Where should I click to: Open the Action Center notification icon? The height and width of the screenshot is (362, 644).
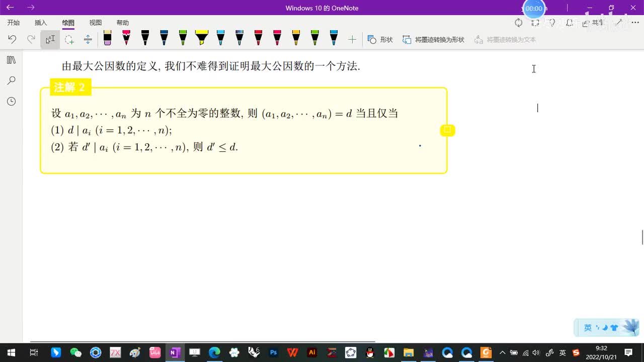pos(628,352)
